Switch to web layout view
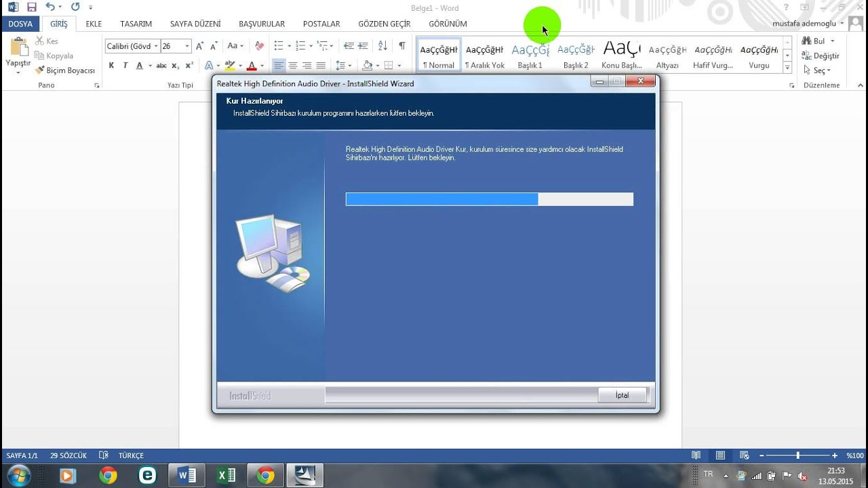Image resolution: width=868 pixels, height=488 pixels. pyautogui.click(x=745, y=455)
